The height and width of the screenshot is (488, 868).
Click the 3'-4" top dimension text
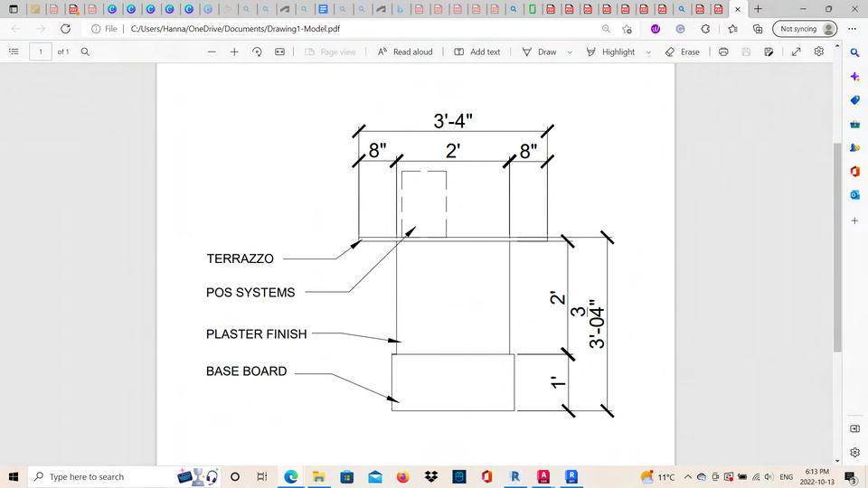[453, 120]
